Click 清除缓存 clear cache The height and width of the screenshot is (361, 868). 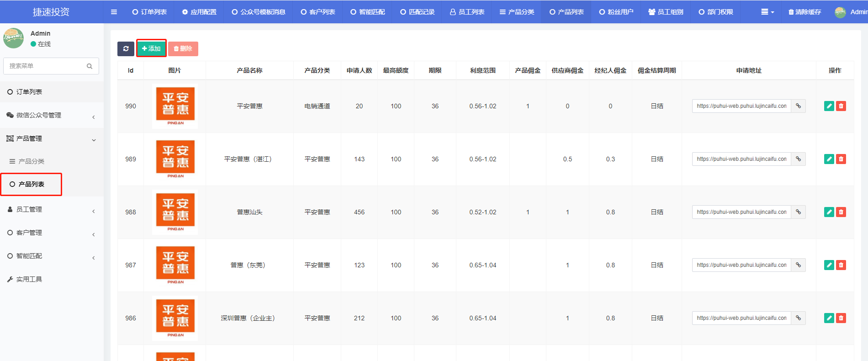point(804,12)
